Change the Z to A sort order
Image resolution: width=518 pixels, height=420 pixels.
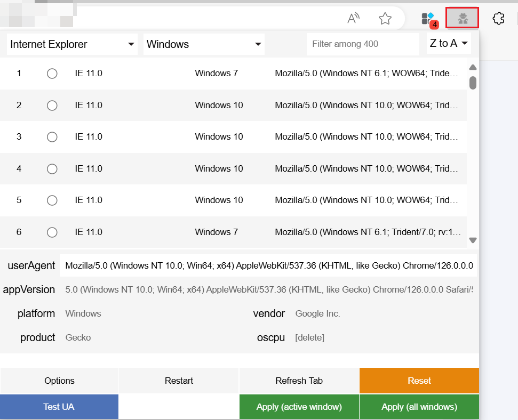pyautogui.click(x=449, y=44)
